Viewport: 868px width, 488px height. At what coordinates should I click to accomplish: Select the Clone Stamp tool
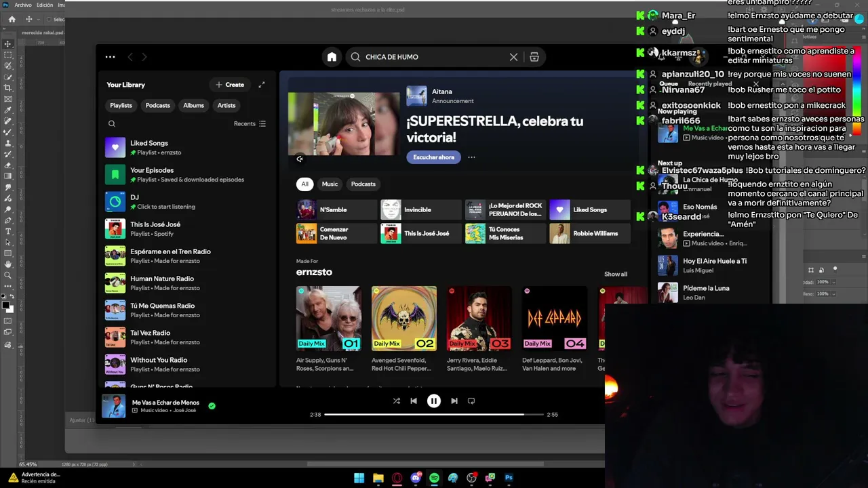point(8,143)
